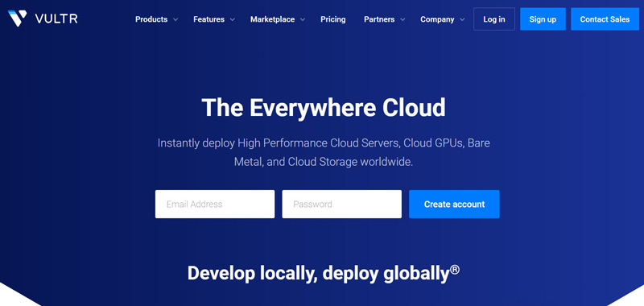Go to the Pricing page

[x=333, y=19]
